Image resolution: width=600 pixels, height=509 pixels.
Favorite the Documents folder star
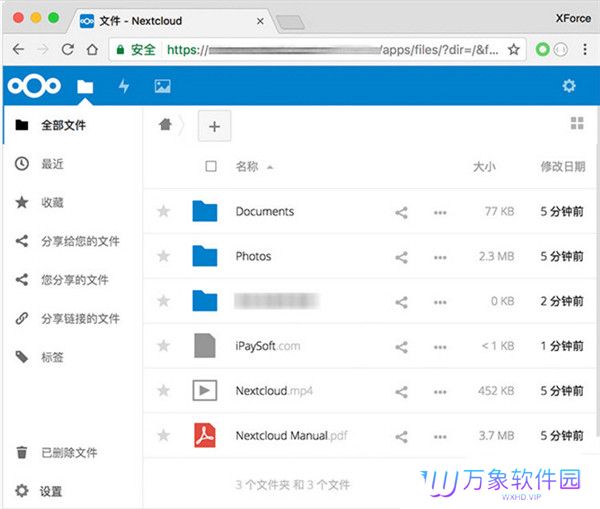pyautogui.click(x=164, y=211)
